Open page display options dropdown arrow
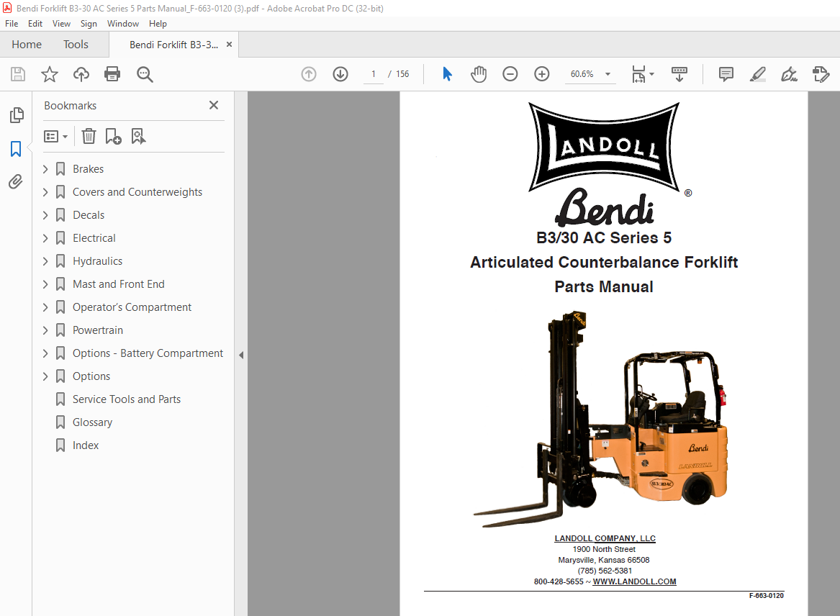This screenshot has width=840, height=616. point(651,74)
